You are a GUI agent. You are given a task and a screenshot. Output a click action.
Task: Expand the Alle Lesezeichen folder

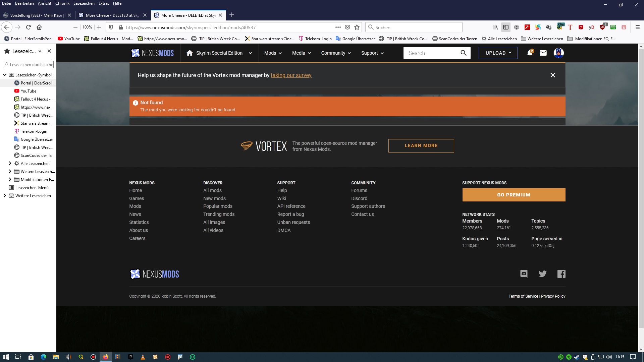(10, 164)
